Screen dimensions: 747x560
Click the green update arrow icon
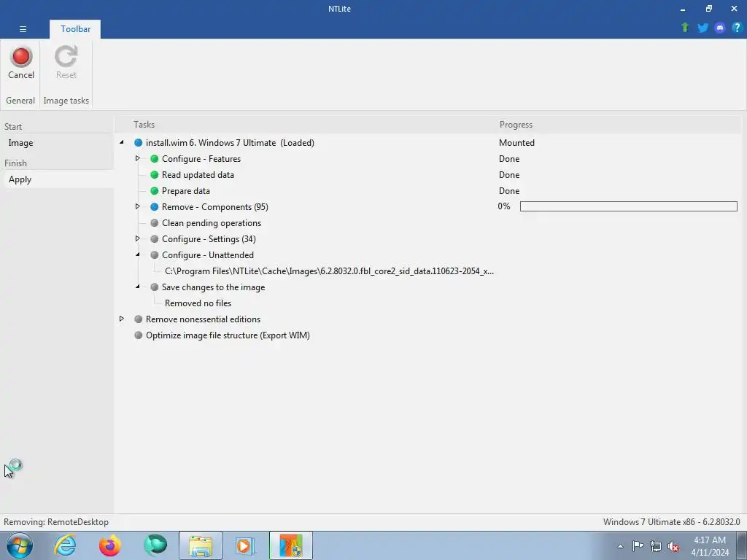685,28
